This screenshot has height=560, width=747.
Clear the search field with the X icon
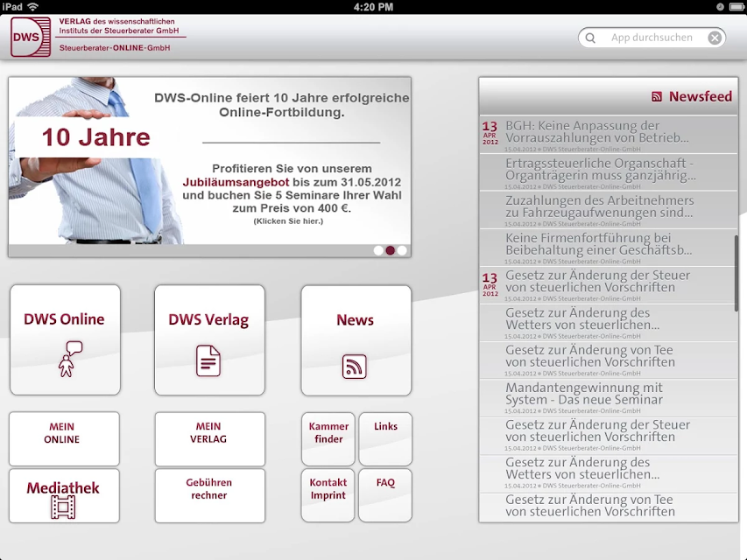point(714,38)
